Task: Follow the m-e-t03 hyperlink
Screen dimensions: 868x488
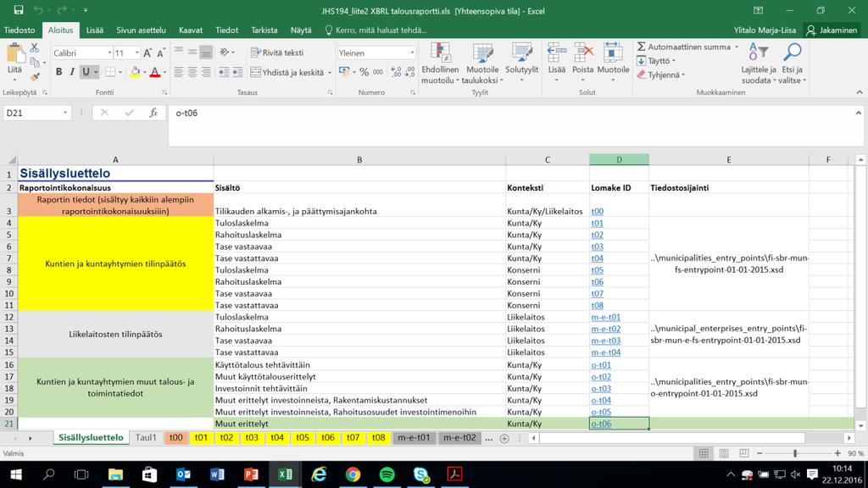Action: point(605,341)
